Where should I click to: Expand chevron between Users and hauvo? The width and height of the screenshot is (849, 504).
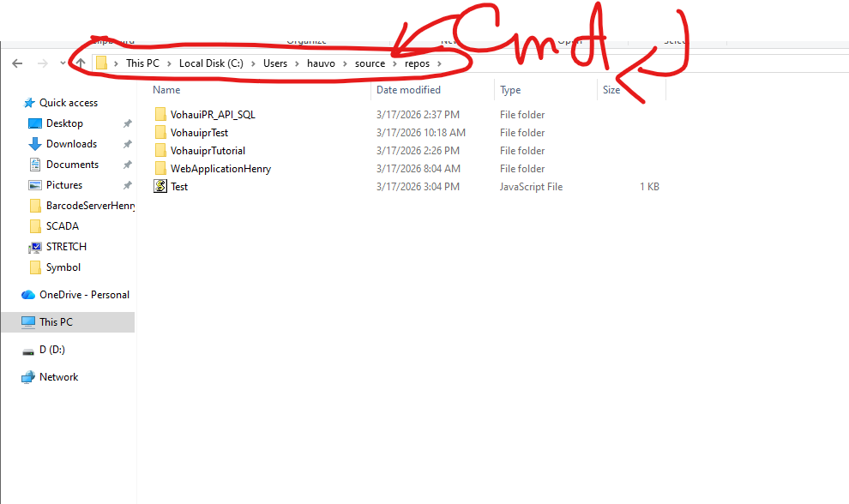pos(297,64)
